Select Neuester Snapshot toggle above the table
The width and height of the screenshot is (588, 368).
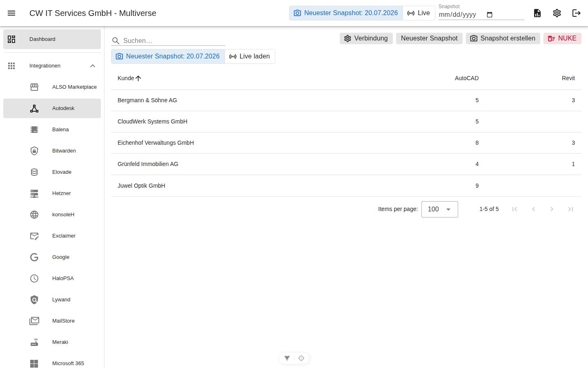tap(168, 56)
